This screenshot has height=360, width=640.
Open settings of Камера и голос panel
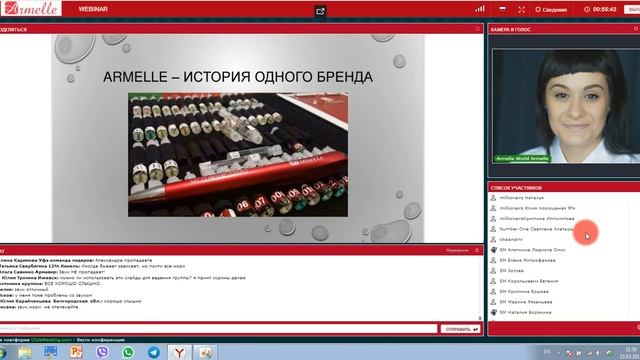click(636, 29)
